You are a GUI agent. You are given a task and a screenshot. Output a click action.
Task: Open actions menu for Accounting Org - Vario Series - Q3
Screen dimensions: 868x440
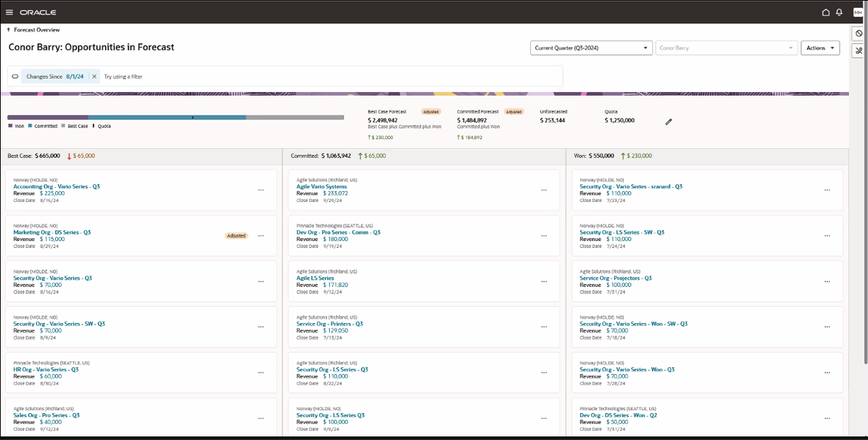point(261,190)
